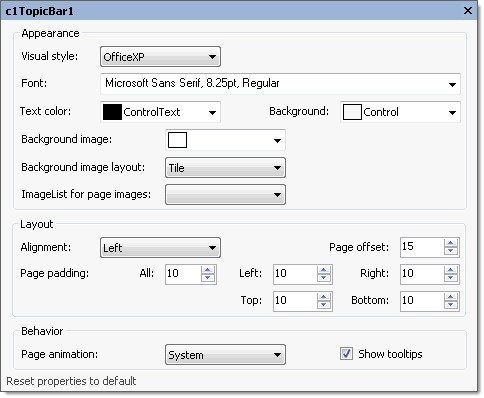Decrease the Page offset value

click(451, 251)
